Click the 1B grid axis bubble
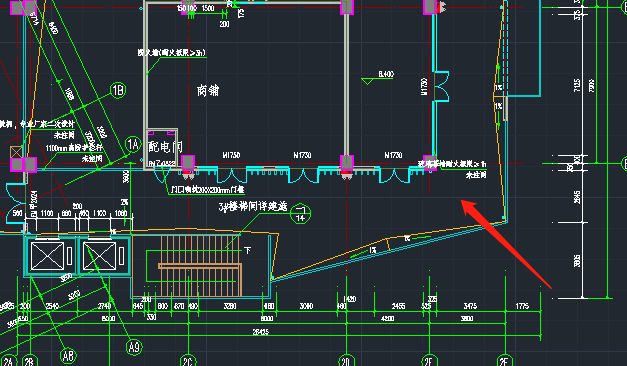Viewport: 627px width, 366px height. (x=118, y=90)
